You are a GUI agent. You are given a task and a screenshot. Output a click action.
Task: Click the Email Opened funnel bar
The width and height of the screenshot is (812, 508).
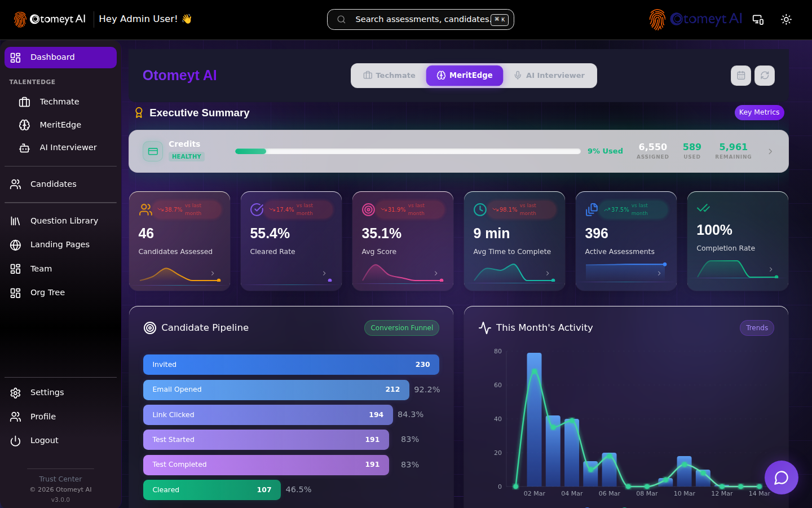point(276,389)
